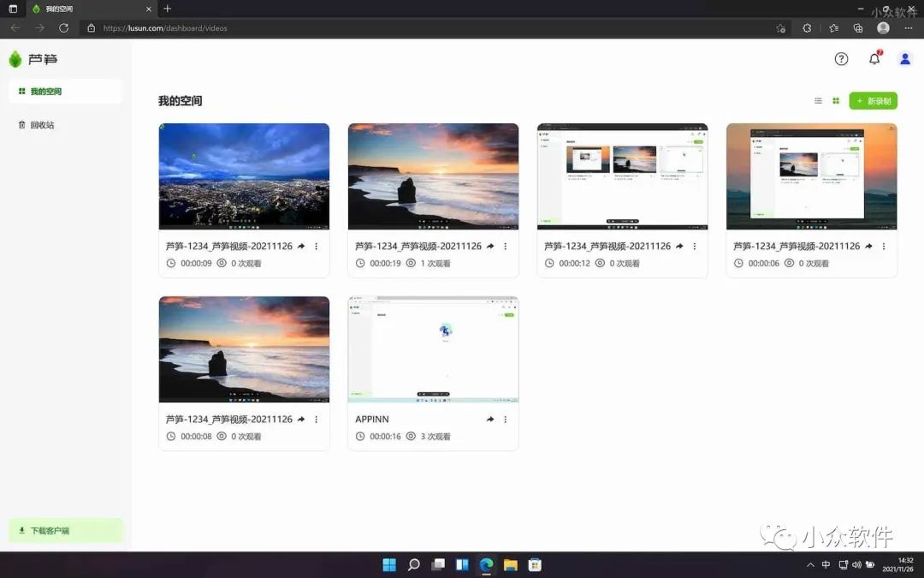Image resolution: width=924 pixels, height=578 pixels.
Task: Open more options for the 00:00:12 video
Action: tap(694, 246)
